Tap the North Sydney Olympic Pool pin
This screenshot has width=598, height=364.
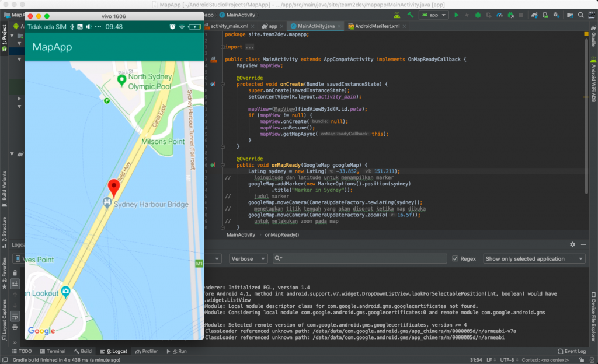121,80
